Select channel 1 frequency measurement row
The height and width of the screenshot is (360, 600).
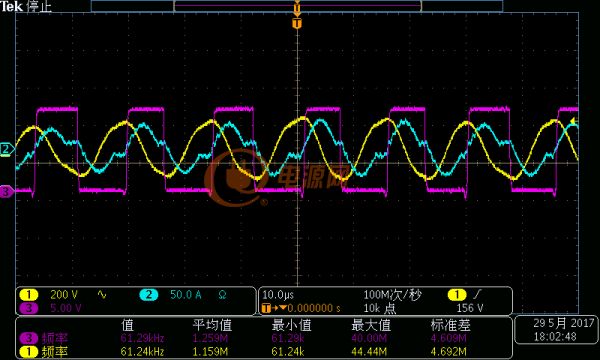(x=264, y=351)
